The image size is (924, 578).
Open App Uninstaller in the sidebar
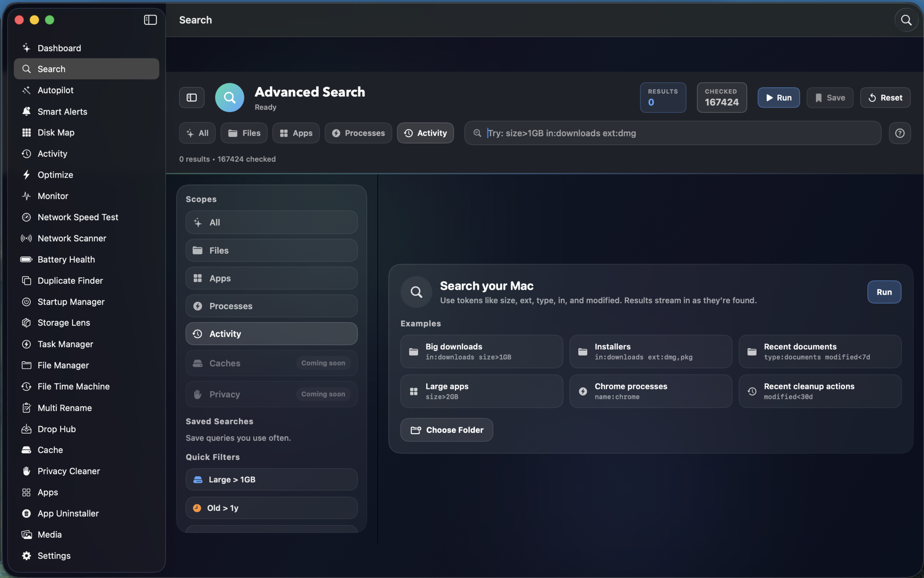tap(86, 513)
